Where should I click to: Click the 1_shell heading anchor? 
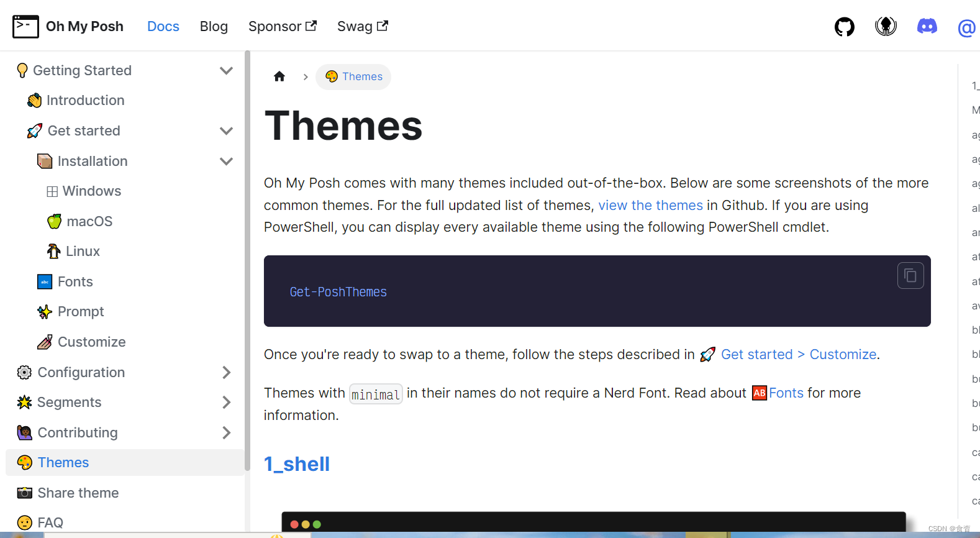coord(297,464)
